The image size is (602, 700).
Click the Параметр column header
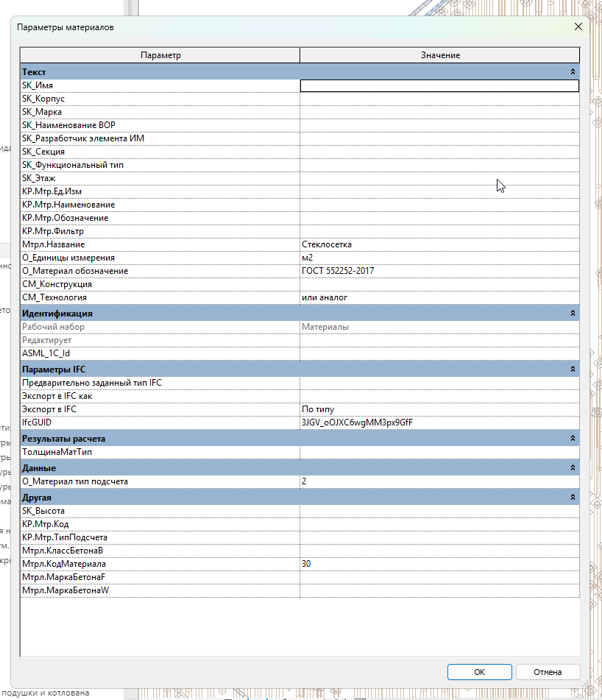pos(160,55)
